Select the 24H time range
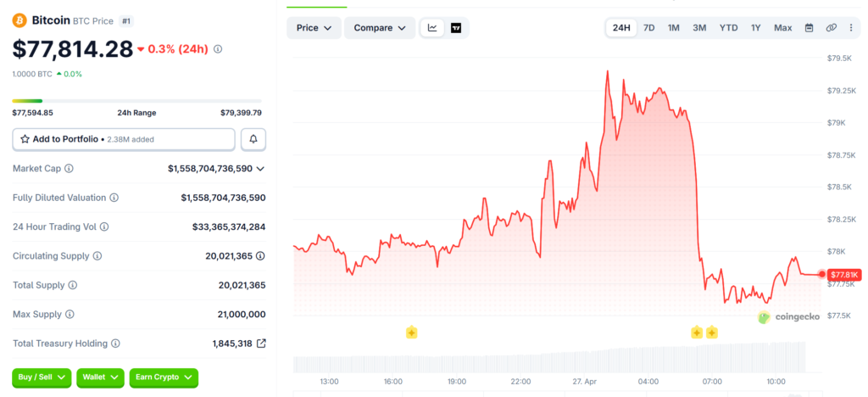 (621, 28)
